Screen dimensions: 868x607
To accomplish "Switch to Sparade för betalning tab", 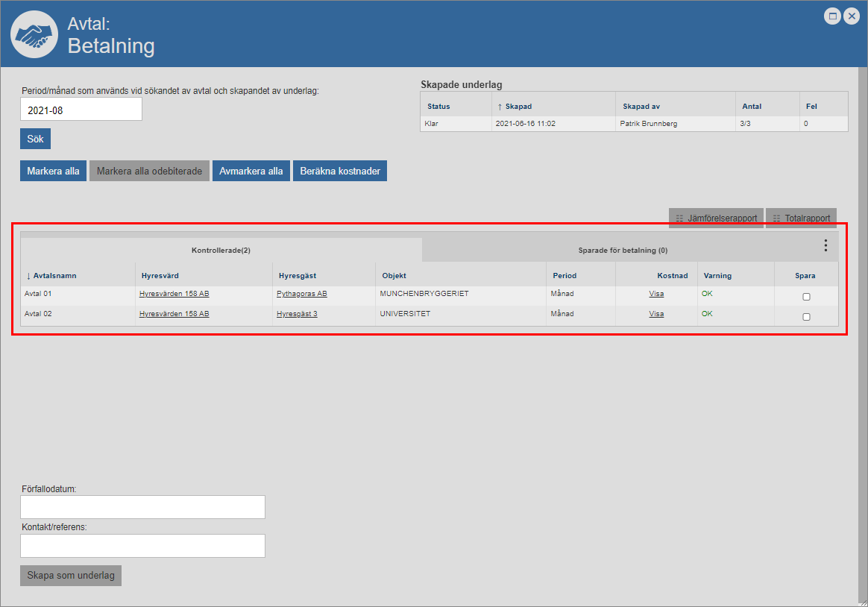I will click(623, 251).
